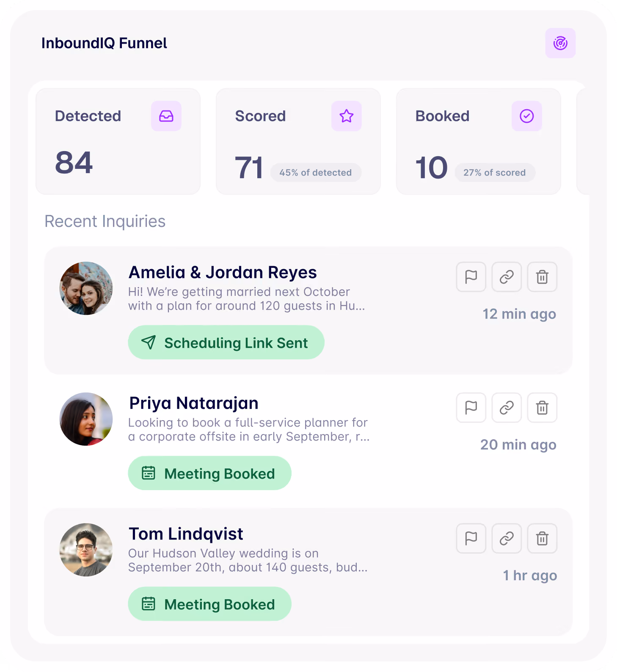The width and height of the screenshot is (617, 672).
Task: Click the star icon on the Scored card
Action: pos(347,116)
